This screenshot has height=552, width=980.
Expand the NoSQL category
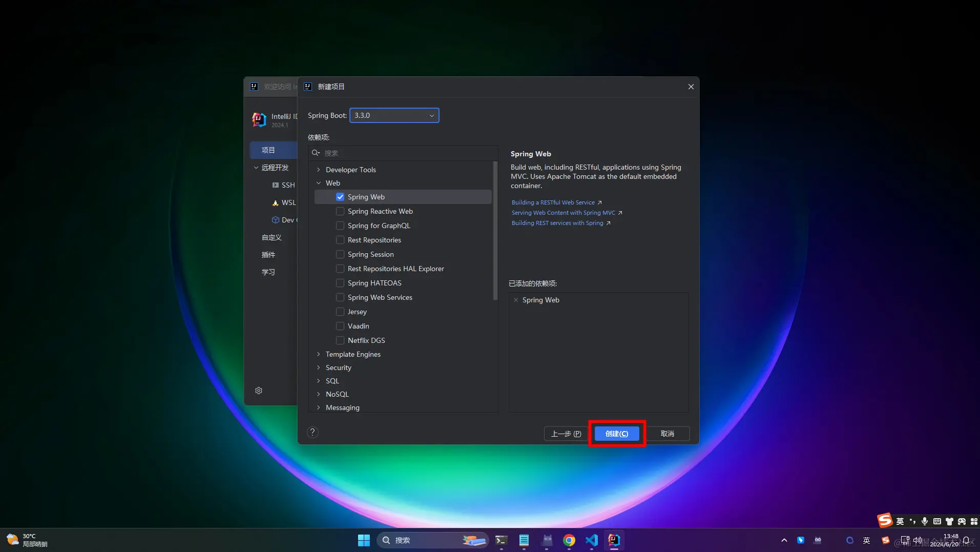tap(319, 394)
